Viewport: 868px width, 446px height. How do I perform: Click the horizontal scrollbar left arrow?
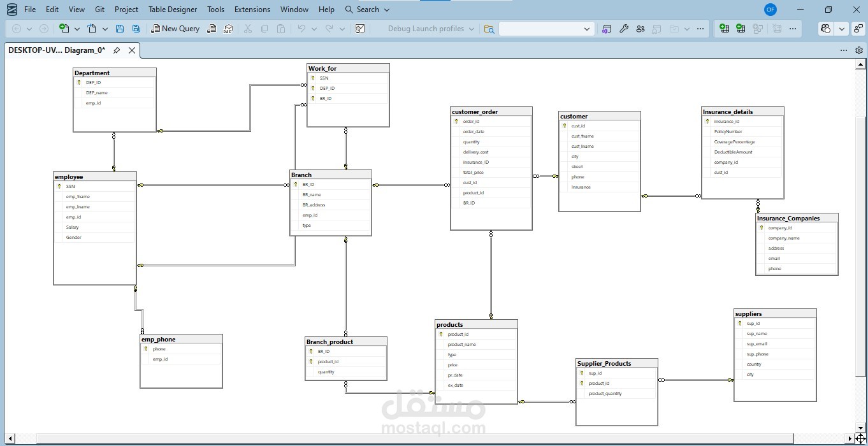click(x=10, y=438)
